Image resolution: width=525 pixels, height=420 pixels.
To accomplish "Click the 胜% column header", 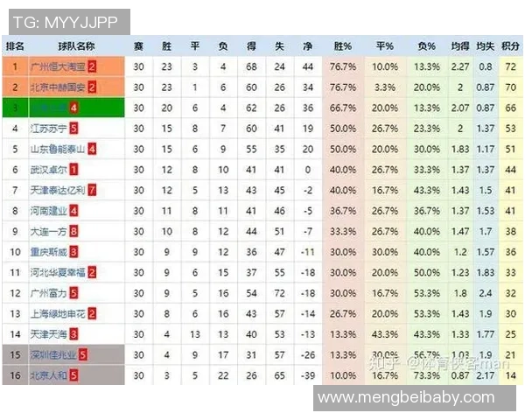I will point(342,45).
